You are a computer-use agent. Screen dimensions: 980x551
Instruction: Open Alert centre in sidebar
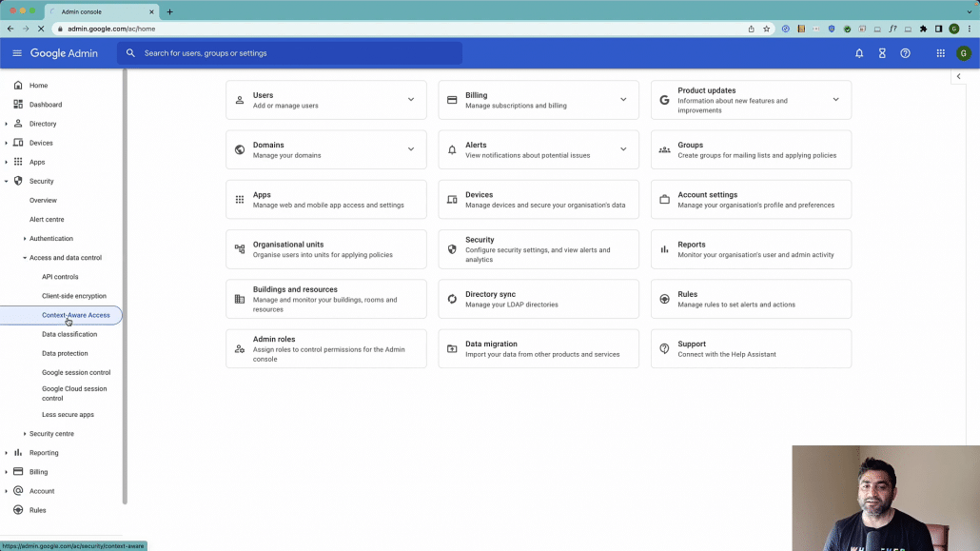click(47, 220)
